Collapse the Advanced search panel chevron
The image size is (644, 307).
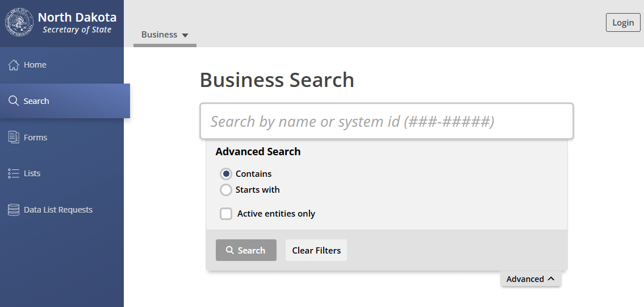tap(550, 279)
